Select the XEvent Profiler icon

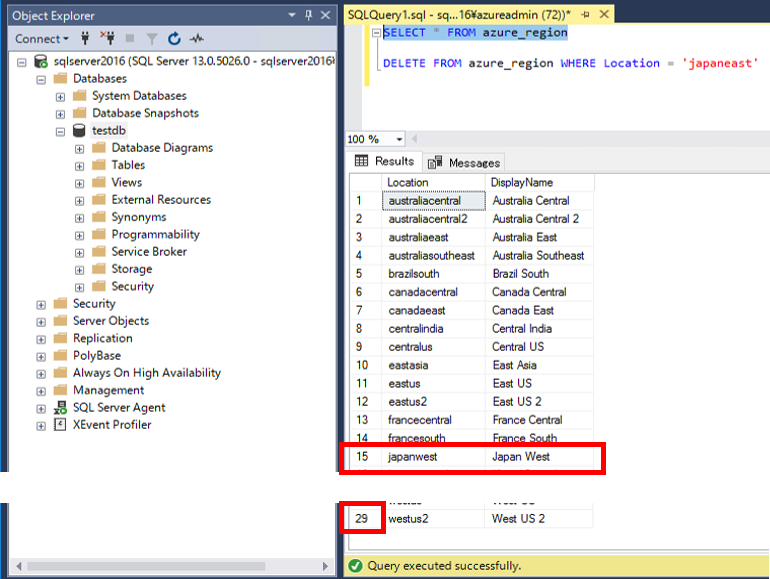60,425
